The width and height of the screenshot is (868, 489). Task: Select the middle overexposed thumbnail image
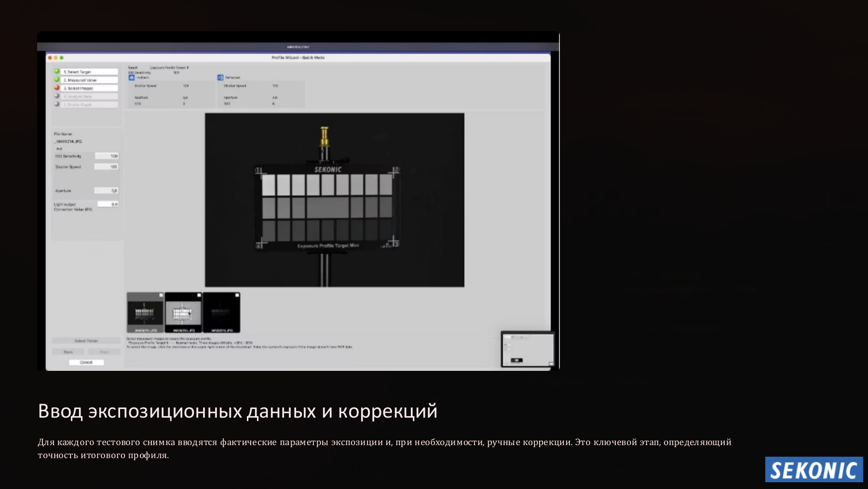point(183,312)
